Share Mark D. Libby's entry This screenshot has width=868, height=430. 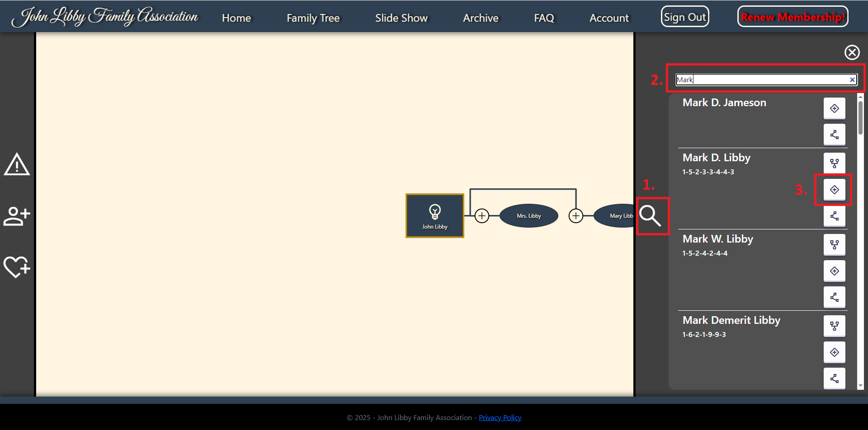point(835,216)
